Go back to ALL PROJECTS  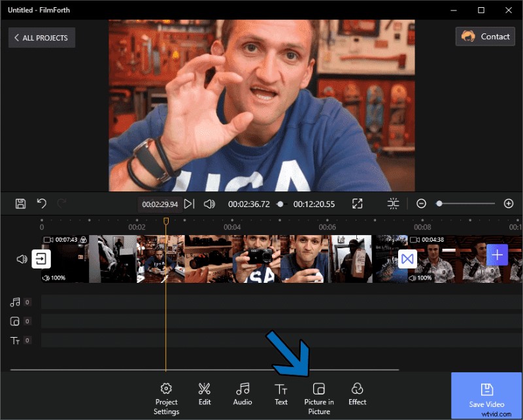click(41, 37)
